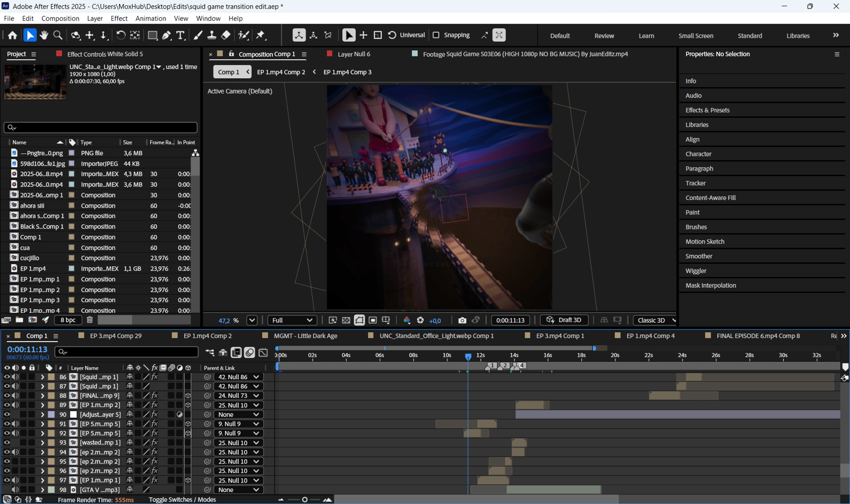
Task: Switch to Effect Controls White Solid 5 tab
Action: [x=105, y=54]
